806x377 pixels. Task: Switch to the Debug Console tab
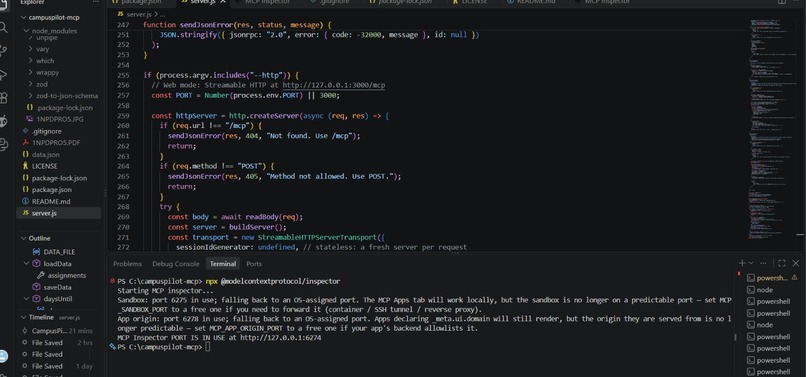click(175, 264)
